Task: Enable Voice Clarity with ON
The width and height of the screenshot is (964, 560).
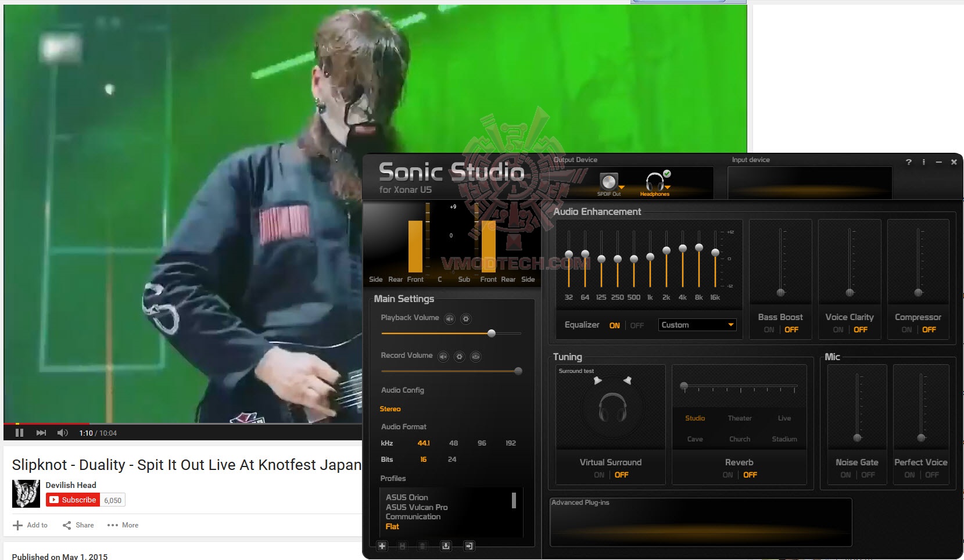Action: pos(838,330)
